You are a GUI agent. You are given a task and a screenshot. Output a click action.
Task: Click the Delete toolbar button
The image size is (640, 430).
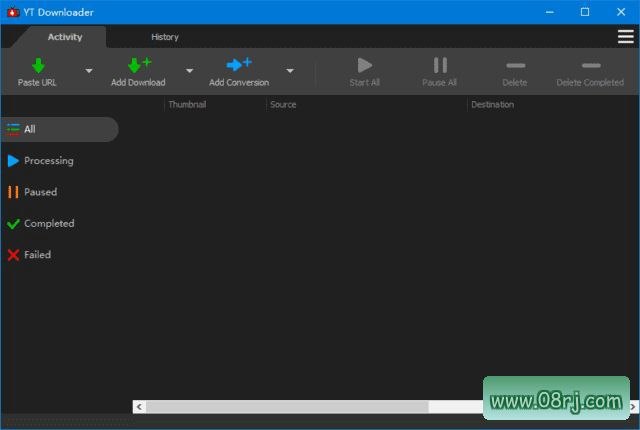[x=515, y=73]
